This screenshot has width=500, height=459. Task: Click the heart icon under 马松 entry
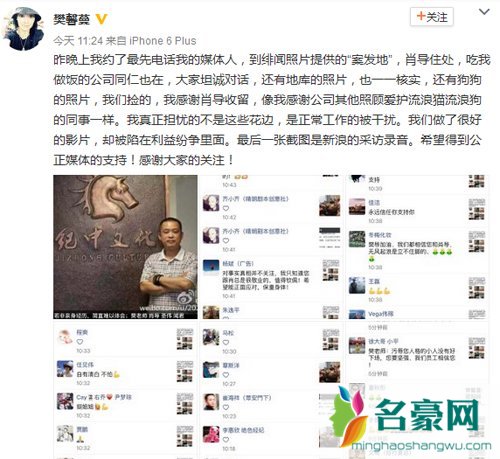point(226,342)
